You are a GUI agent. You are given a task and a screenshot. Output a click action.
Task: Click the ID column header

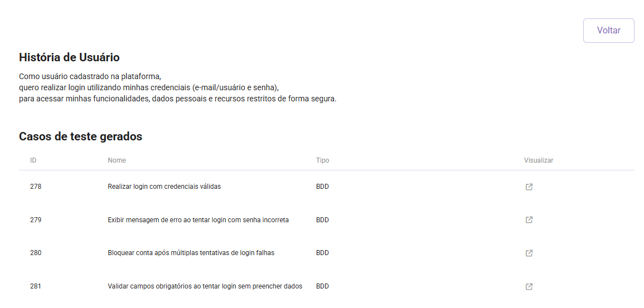(33, 160)
